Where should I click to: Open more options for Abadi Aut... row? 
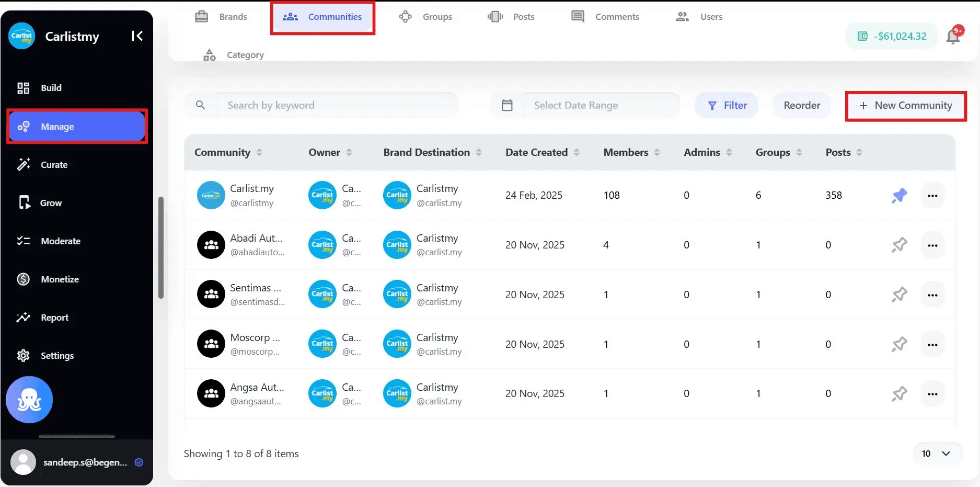932,245
